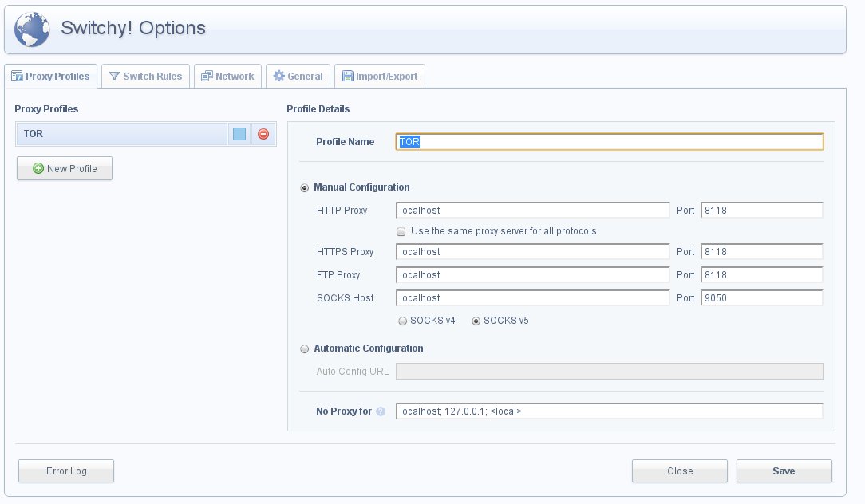Save the proxy profile settings

(784, 471)
